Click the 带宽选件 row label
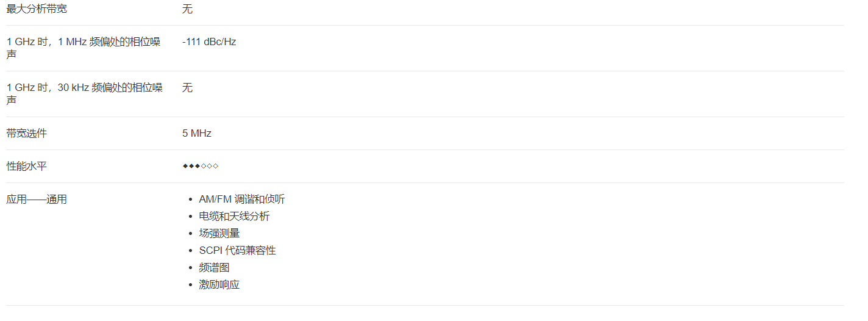868x321 pixels. 26,133
